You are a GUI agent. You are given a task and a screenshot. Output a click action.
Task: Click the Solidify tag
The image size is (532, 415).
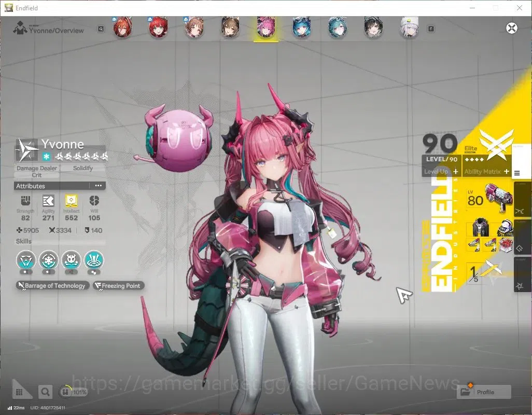pyautogui.click(x=83, y=168)
